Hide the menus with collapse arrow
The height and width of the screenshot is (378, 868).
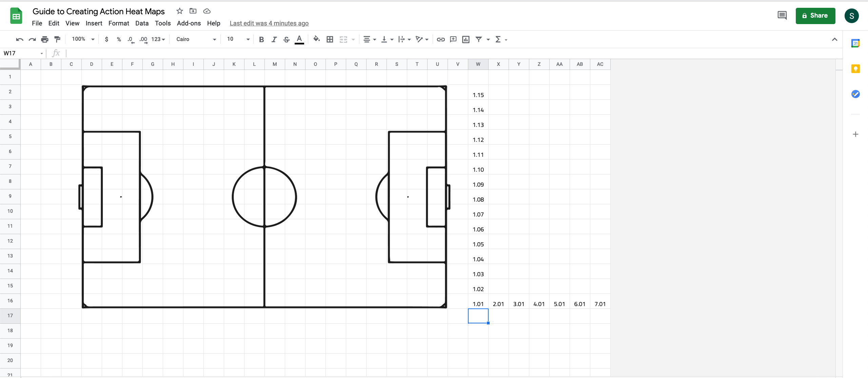(x=834, y=39)
